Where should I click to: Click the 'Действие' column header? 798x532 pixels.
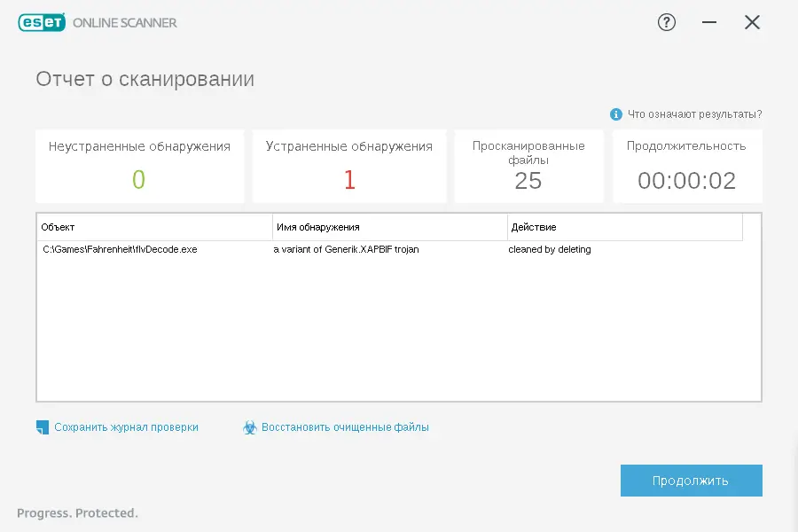[624, 227]
